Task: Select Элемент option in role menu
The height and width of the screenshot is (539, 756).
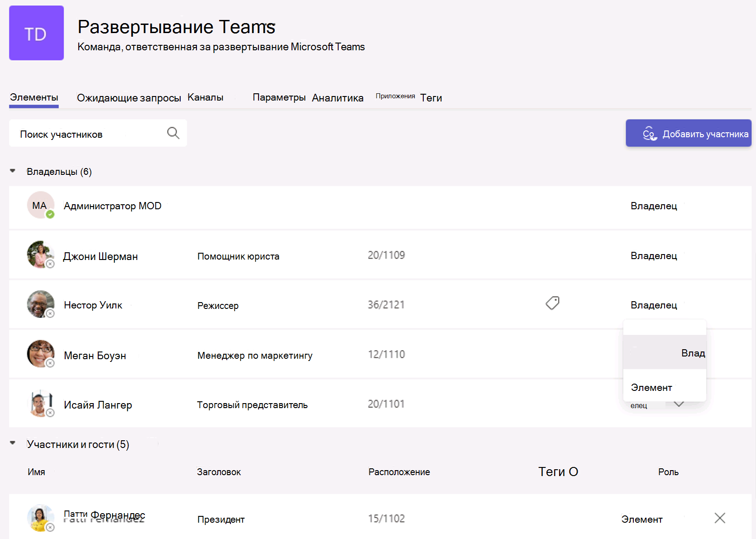Action: tap(665, 387)
